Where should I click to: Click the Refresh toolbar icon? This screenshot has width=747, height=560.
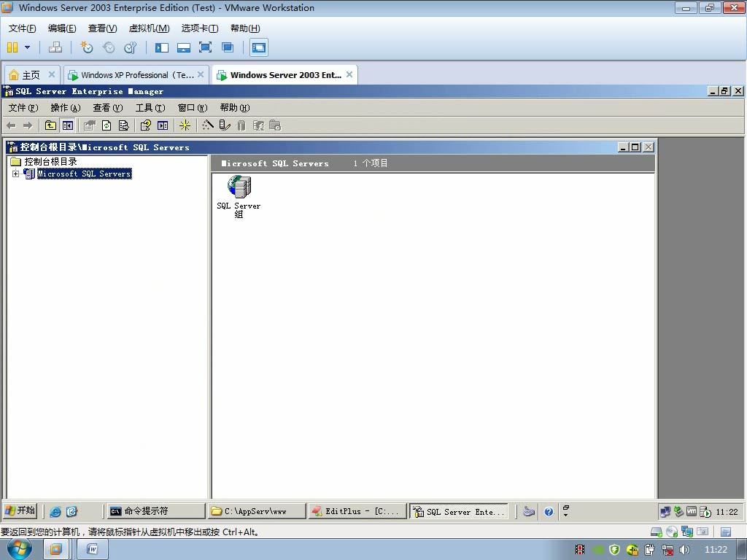pos(107,125)
